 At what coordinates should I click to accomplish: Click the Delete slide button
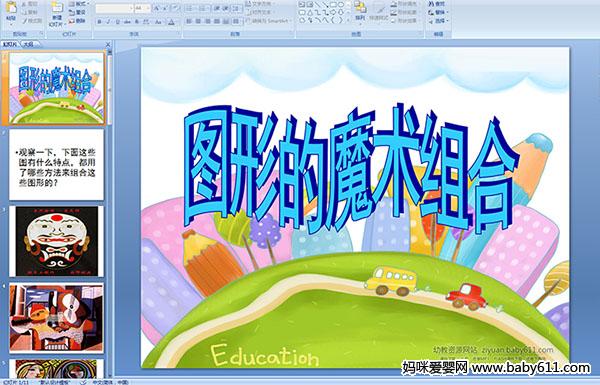click(x=77, y=21)
